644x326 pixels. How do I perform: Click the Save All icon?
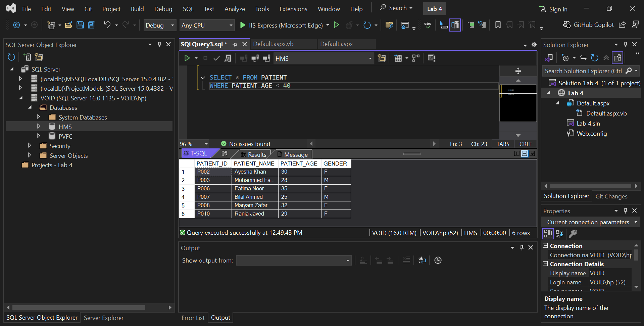(x=92, y=25)
